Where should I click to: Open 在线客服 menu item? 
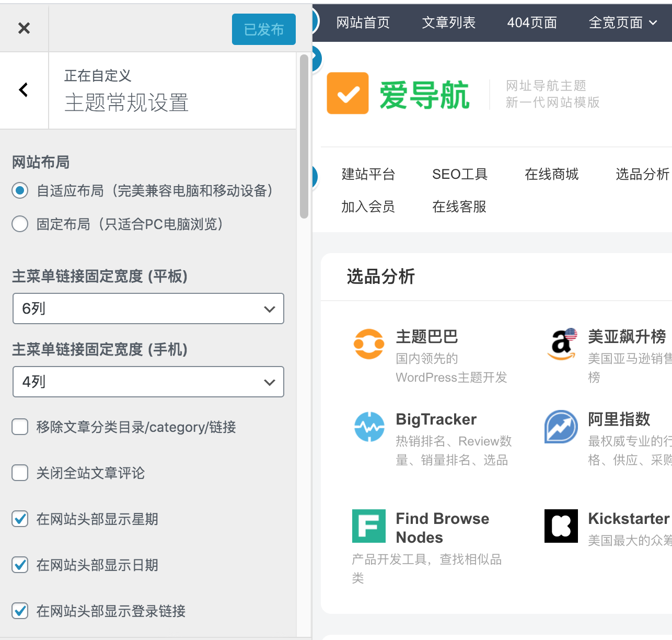(459, 207)
